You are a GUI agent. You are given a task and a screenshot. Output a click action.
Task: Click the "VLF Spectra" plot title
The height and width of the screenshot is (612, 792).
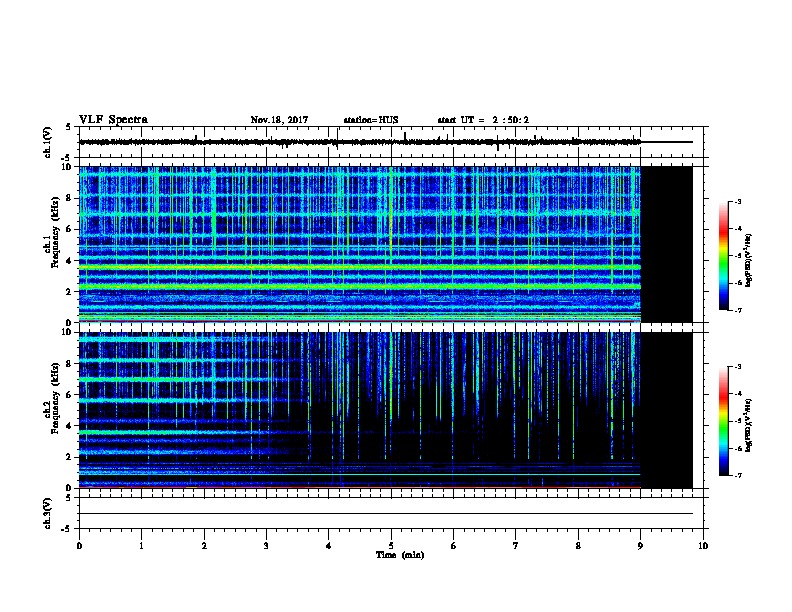click(x=113, y=120)
